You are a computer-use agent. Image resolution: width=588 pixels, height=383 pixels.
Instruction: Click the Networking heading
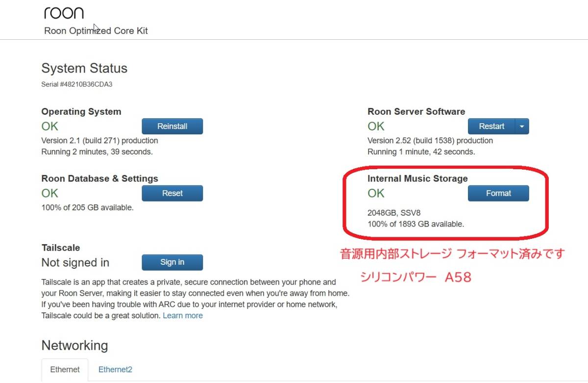pyautogui.click(x=74, y=345)
